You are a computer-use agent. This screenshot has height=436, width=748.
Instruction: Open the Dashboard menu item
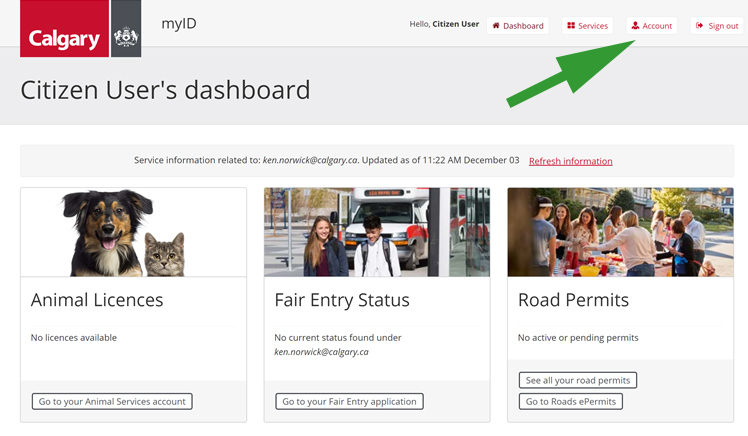(518, 26)
